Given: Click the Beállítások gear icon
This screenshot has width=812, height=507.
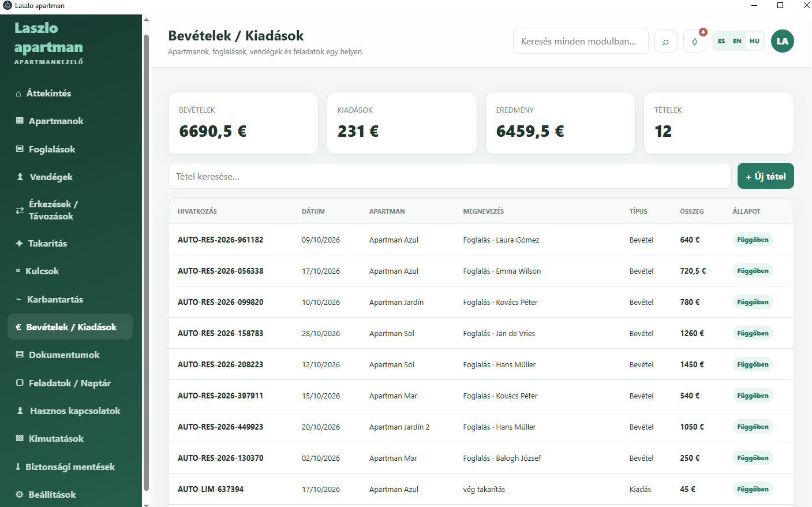Looking at the screenshot, I should click(20, 495).
